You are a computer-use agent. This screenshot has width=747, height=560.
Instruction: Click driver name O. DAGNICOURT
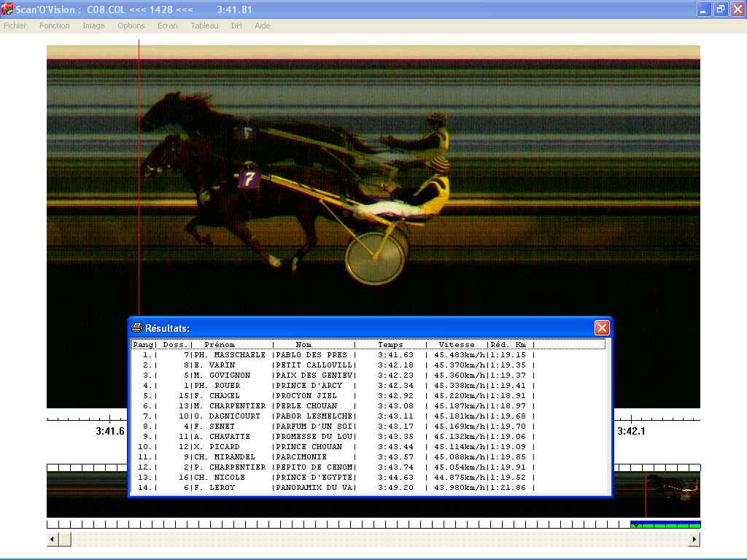pyautogui.click(x=228, y=416)
